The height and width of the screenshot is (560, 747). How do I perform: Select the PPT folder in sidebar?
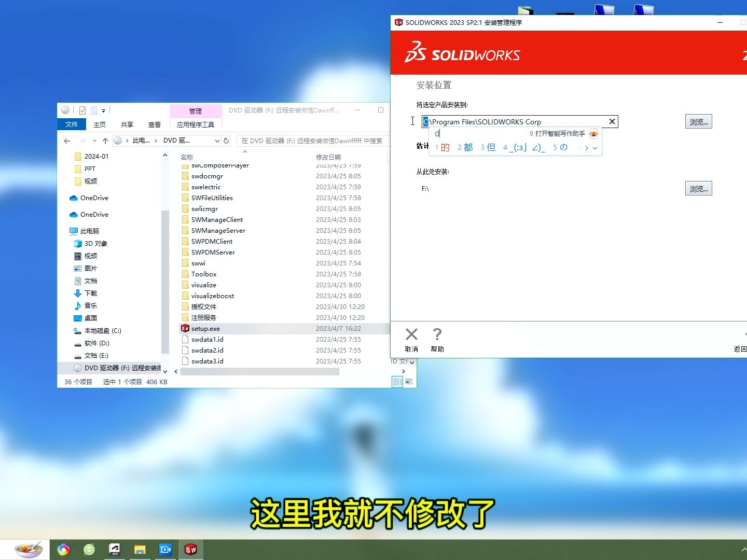[x=90, y=169]
